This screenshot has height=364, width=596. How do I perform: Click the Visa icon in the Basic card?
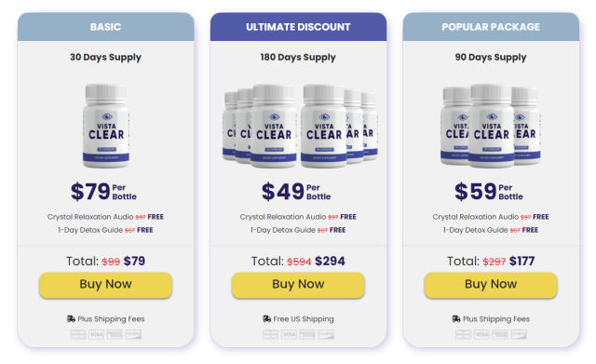tap(96, 334)
